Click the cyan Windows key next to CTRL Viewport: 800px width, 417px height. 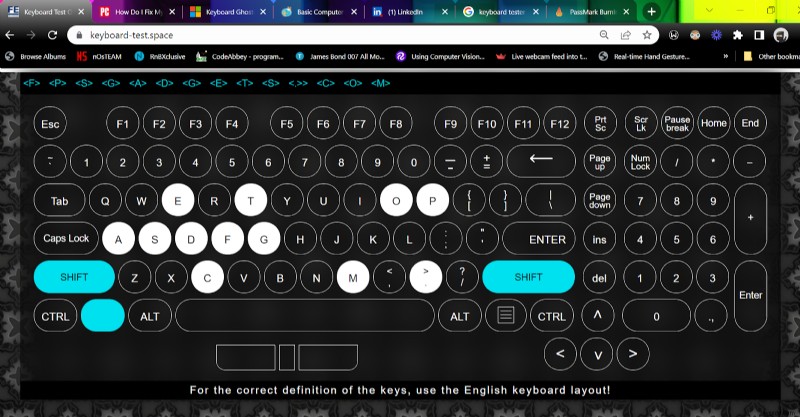[103, 315]
